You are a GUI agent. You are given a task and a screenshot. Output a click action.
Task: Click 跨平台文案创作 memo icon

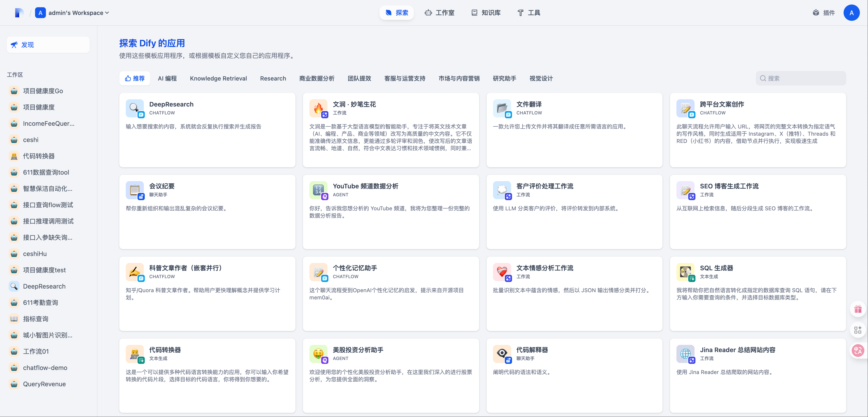click(686, 108)
